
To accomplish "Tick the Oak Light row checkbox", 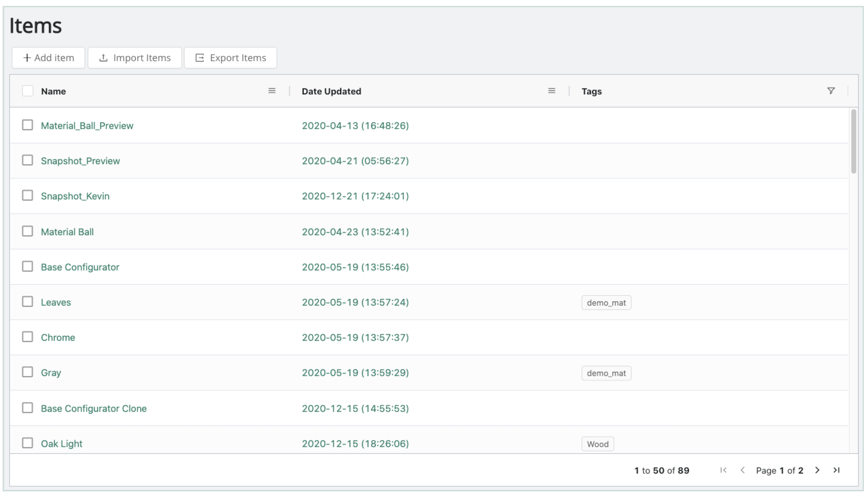I will tap(27, 443).
